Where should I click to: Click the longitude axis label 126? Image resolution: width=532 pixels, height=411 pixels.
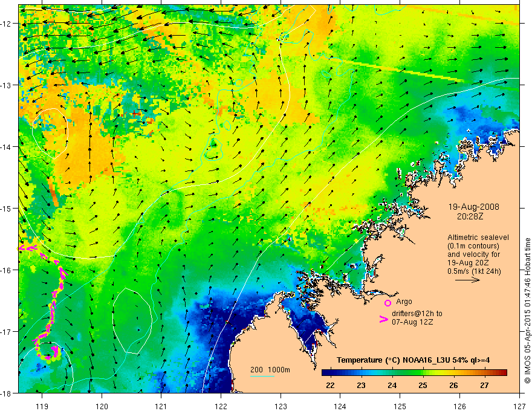coord(459,406)
